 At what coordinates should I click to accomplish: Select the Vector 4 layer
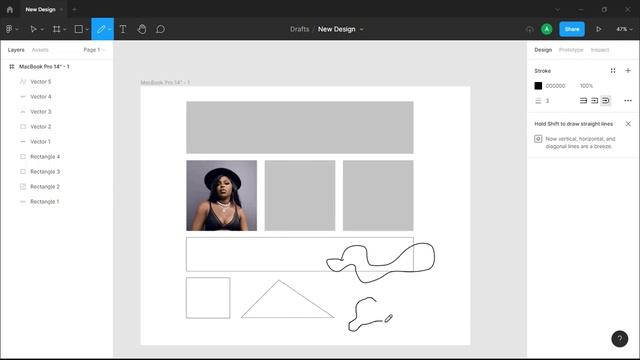pyautogui.click(x=40, y=97)
